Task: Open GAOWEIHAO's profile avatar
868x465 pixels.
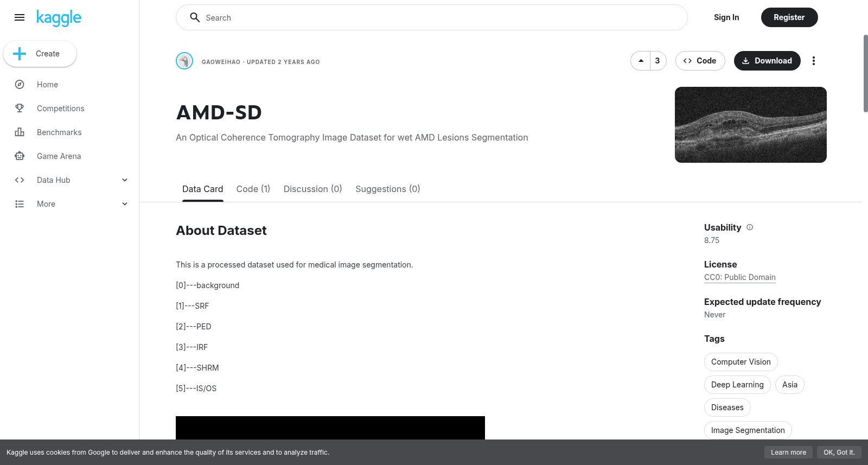Action: pyautogui.click(x=184, y=61)
